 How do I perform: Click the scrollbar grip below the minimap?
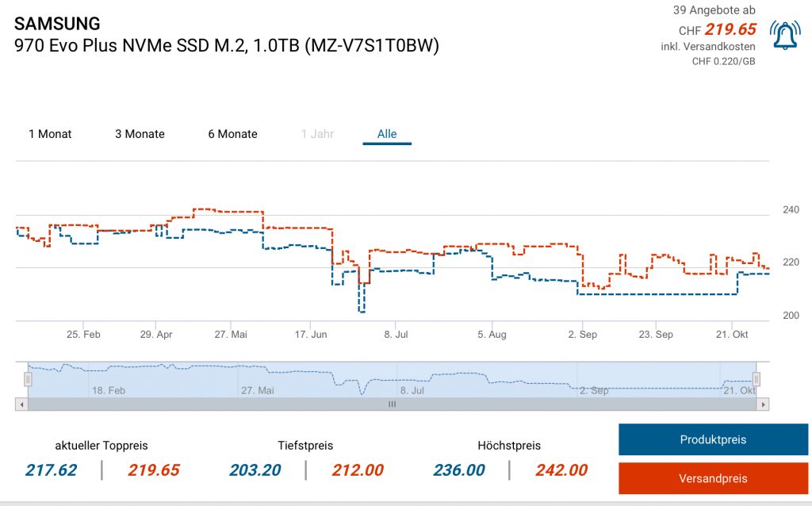pos(391,404)
